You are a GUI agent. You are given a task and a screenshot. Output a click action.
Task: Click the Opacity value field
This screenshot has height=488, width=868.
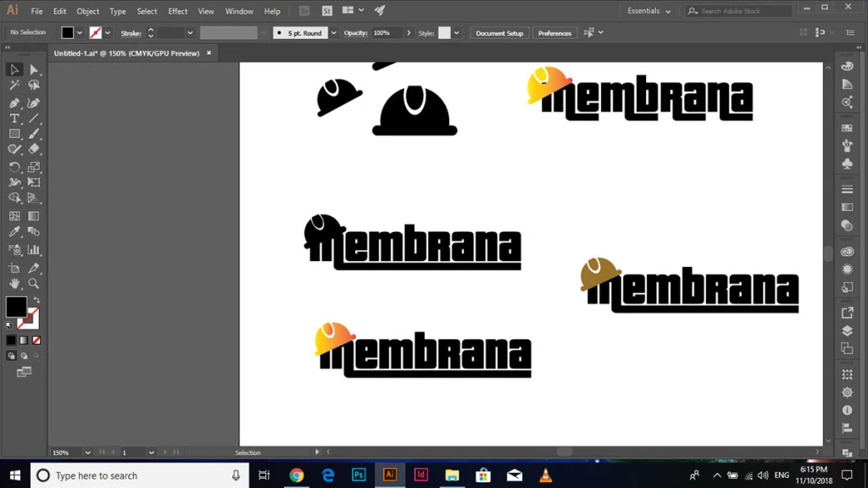click(386, 33)
